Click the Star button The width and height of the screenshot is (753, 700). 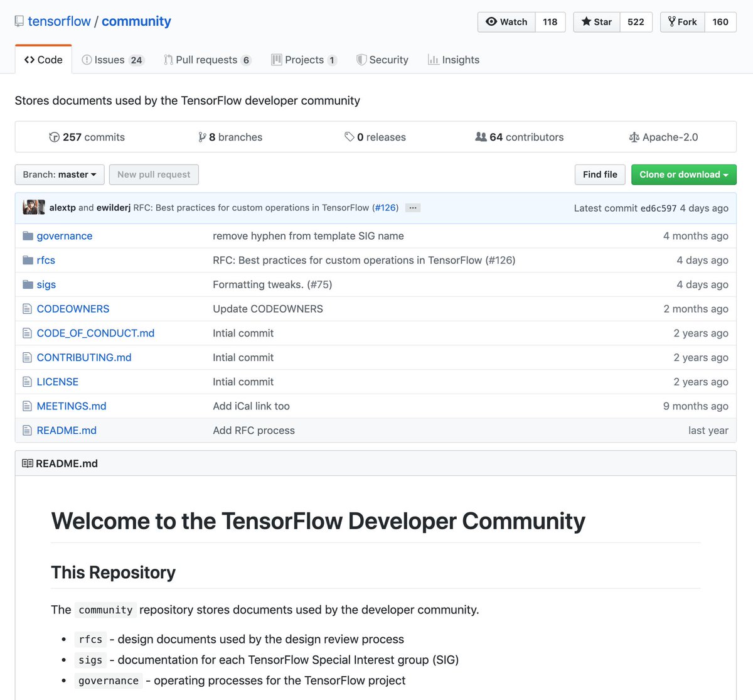(597, 21)
